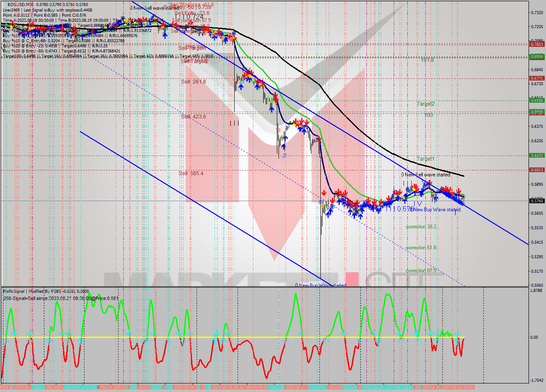Click the 0.5175 price axis value
This screenshot has height=392, width=546.
[x=537, y=271]
